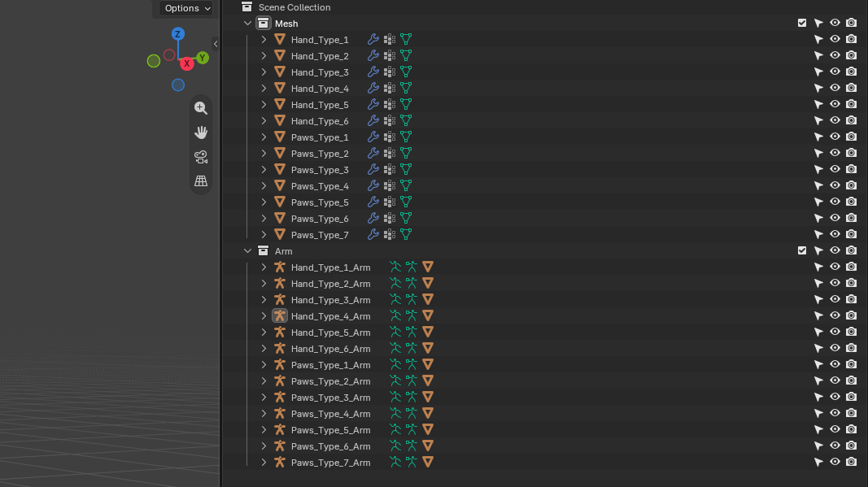Expand the Hand_Type_1 object
The width and height of the screenshot is (868, 487).
[264, 39]
